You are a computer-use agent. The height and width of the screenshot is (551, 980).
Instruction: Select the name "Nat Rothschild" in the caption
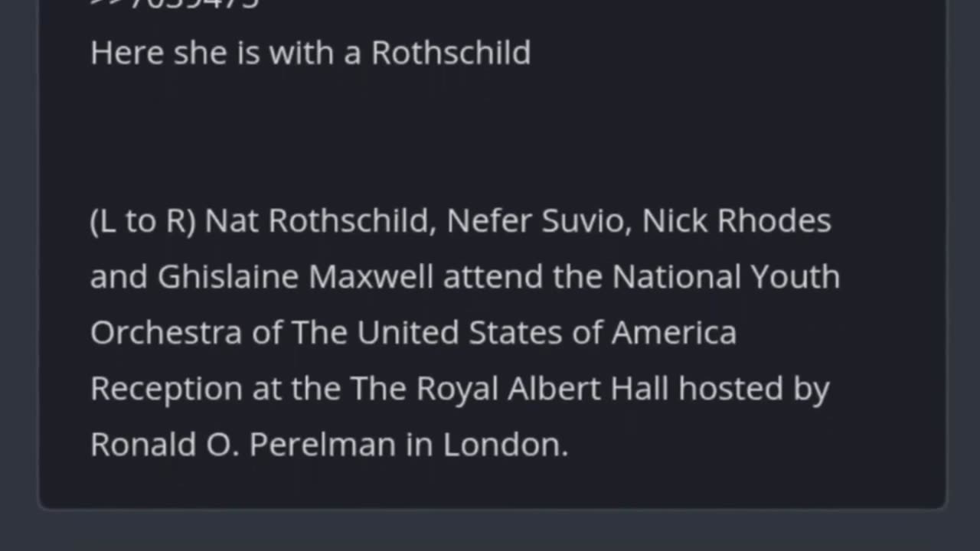pyautogui.click(x=317, y=221)
